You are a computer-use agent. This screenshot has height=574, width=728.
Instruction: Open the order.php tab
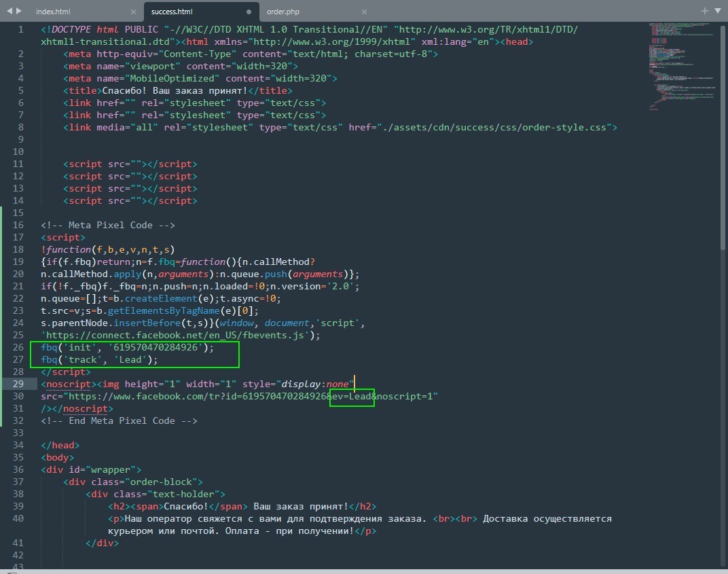(x=283, y=12)
